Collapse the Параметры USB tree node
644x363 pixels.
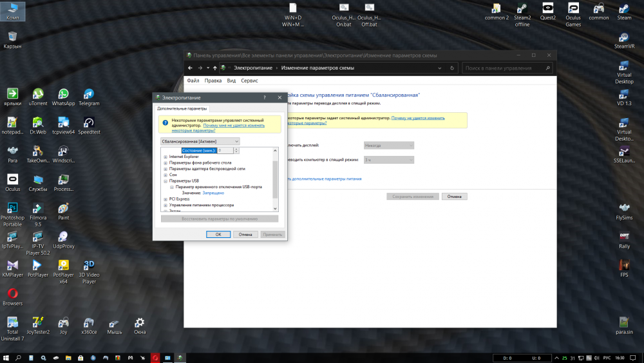(x=166, y=181)
